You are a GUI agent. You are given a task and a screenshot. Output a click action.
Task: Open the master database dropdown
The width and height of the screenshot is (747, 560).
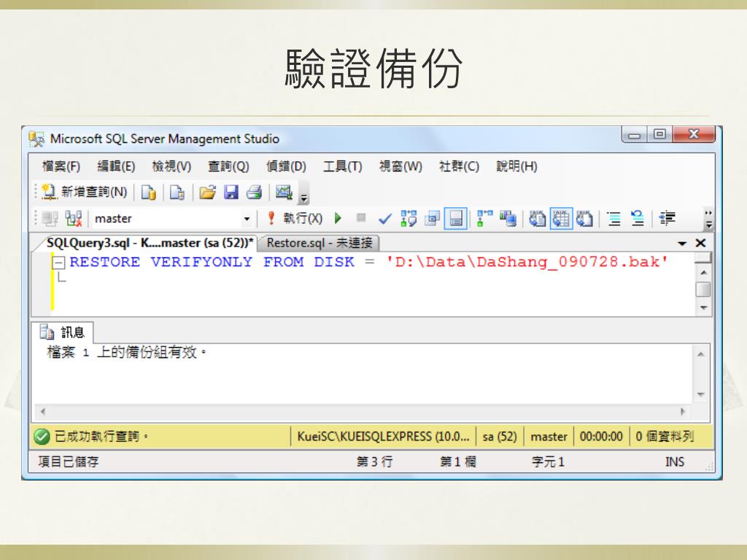(247, 219)
